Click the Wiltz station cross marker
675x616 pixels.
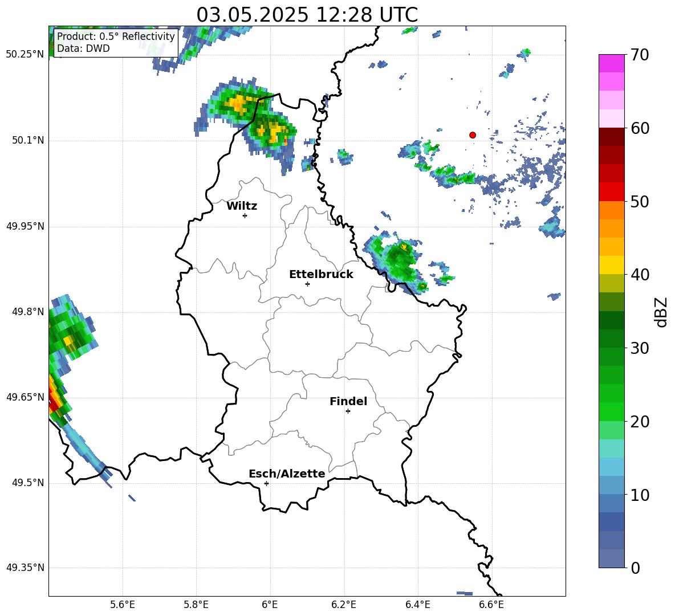tap(245, 215)
